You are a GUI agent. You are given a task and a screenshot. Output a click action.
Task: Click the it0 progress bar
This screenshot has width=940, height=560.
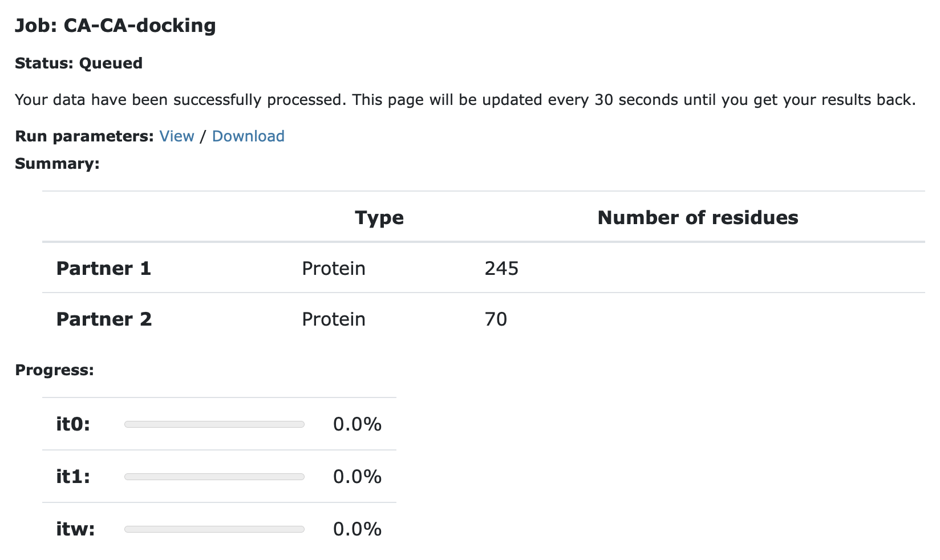pos(214,424)
